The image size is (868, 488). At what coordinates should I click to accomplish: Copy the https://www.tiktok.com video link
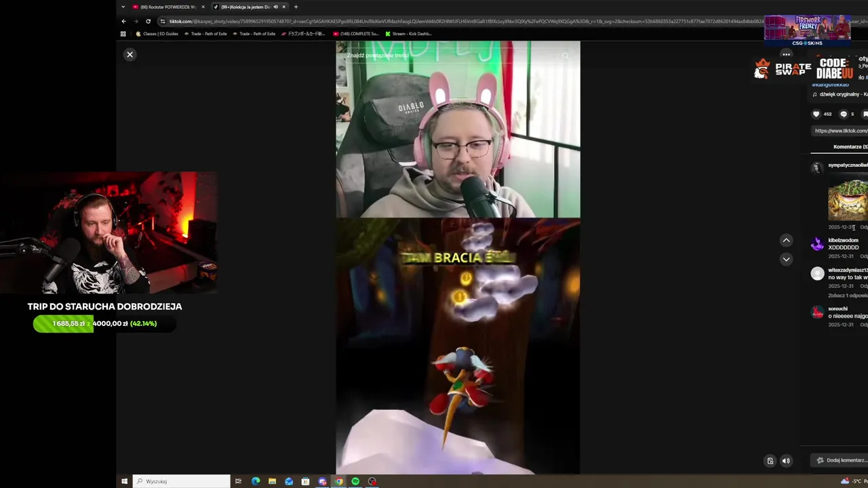pos(841,131)
